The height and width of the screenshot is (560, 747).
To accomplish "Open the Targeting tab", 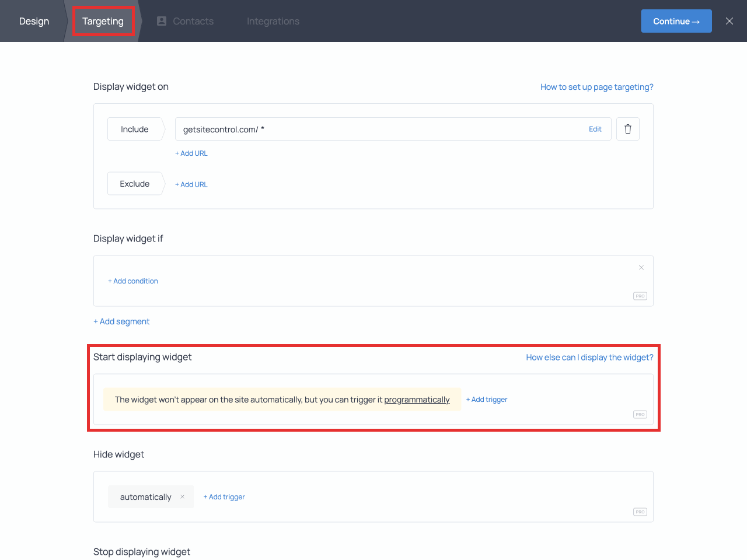I will click(103, 21).
